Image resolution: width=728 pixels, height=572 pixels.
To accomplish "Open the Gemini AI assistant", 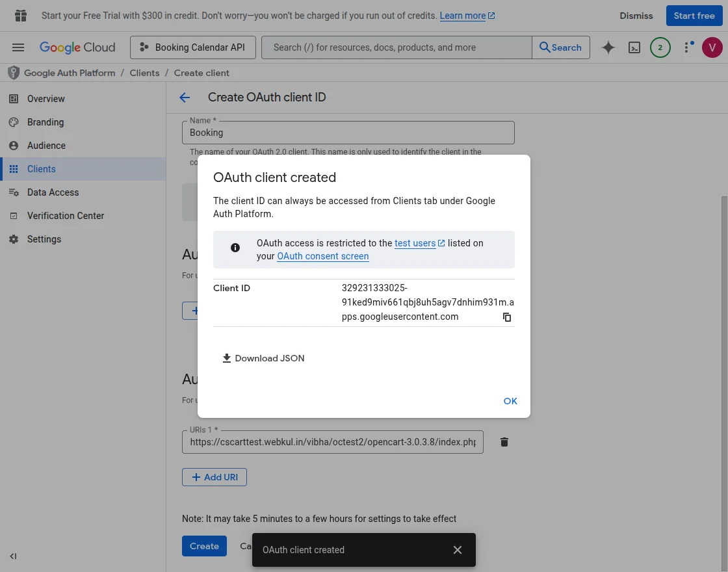I will pyautogui.click(x=608, y=47).
